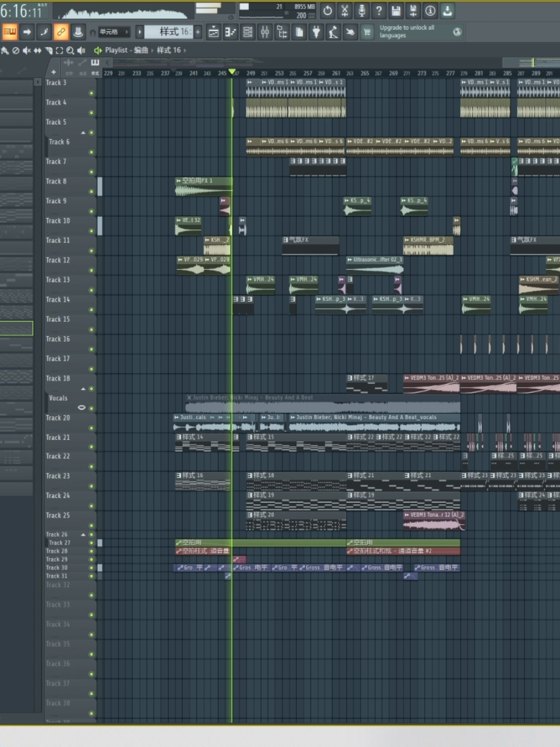Open help with the question mark icon
The width and height of the screenshot is (560, 747).
[379, 10]
